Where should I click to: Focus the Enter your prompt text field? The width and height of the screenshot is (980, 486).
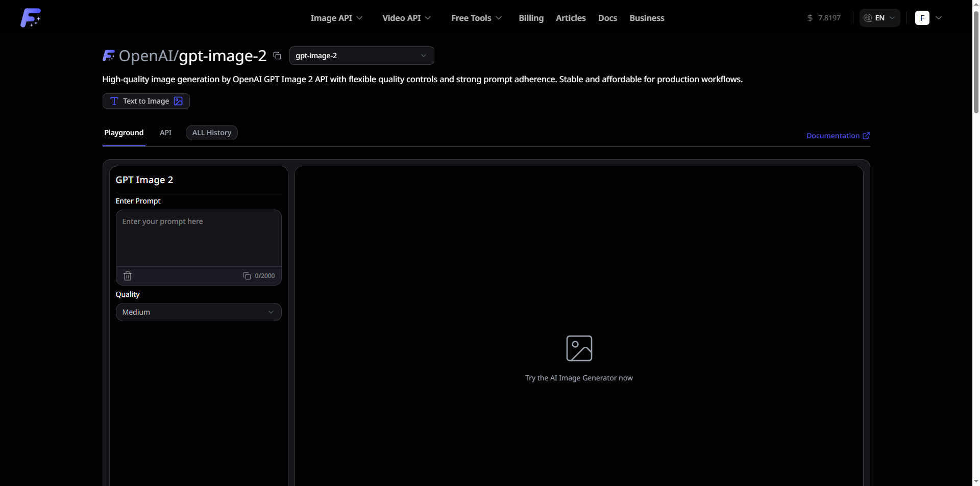click(199, 238)
